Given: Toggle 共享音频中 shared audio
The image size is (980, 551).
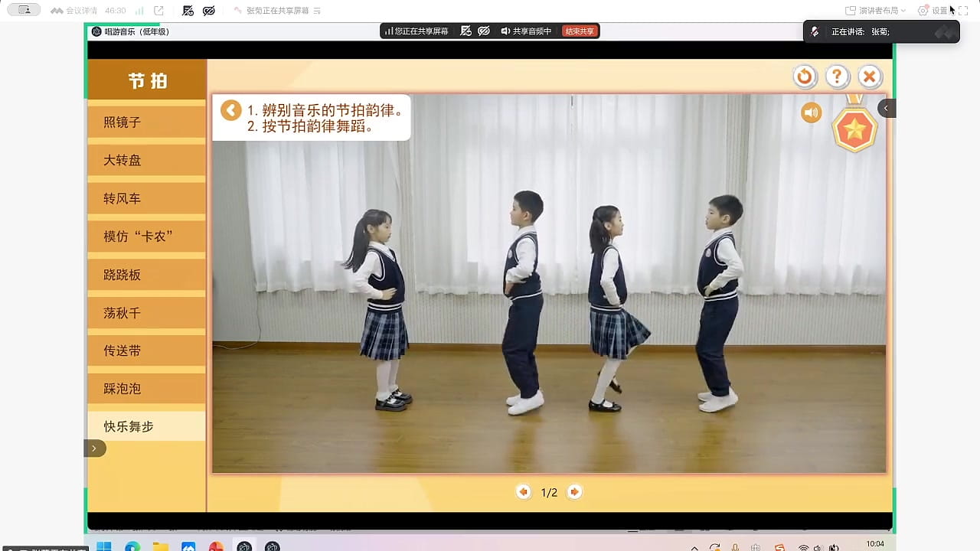Looking at the screenshot, I should tap(526, 31).
